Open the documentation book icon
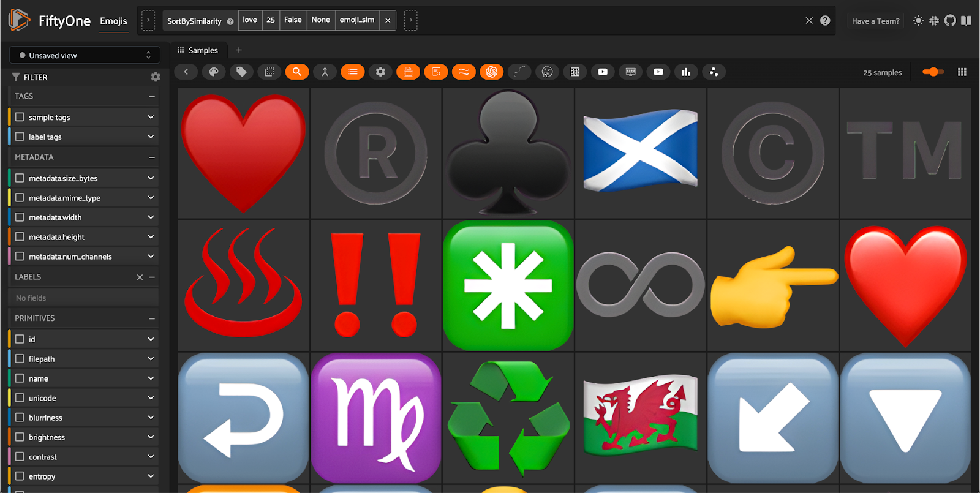The image size is (980, 493). point(966,20)
